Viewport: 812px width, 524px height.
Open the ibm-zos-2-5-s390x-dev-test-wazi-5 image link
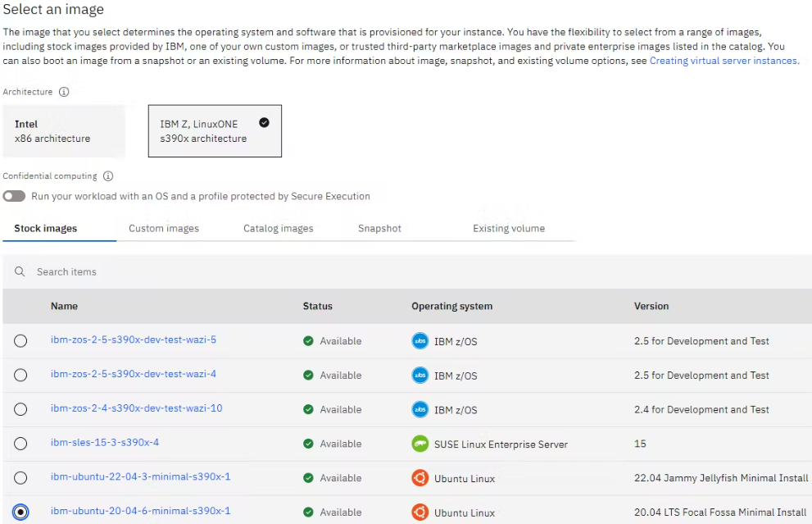134,340
